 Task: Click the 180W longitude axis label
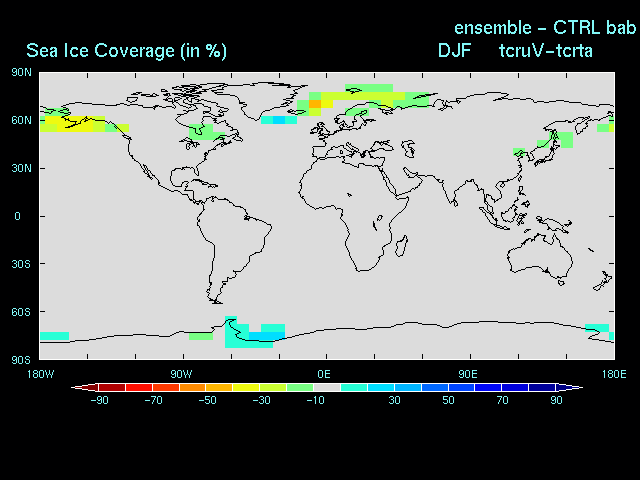click(x=40, y=374)
